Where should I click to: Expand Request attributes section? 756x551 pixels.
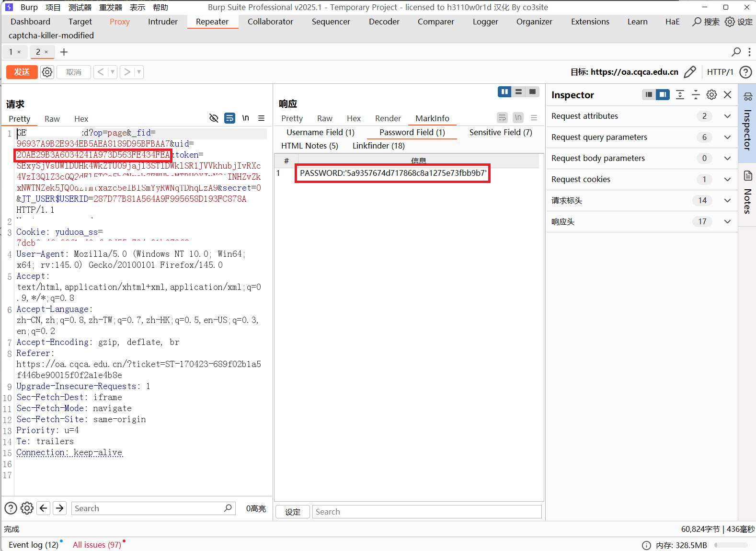(x=727, y=116)
